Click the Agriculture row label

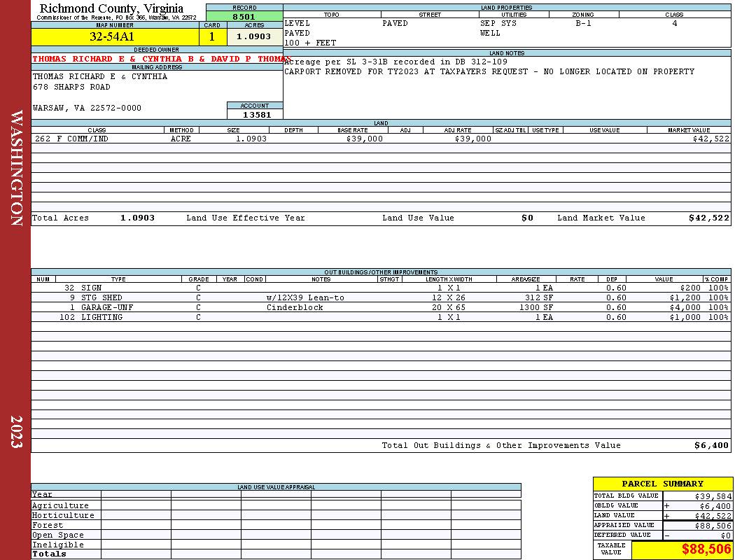pyautogui.click(x=60, y=505)
